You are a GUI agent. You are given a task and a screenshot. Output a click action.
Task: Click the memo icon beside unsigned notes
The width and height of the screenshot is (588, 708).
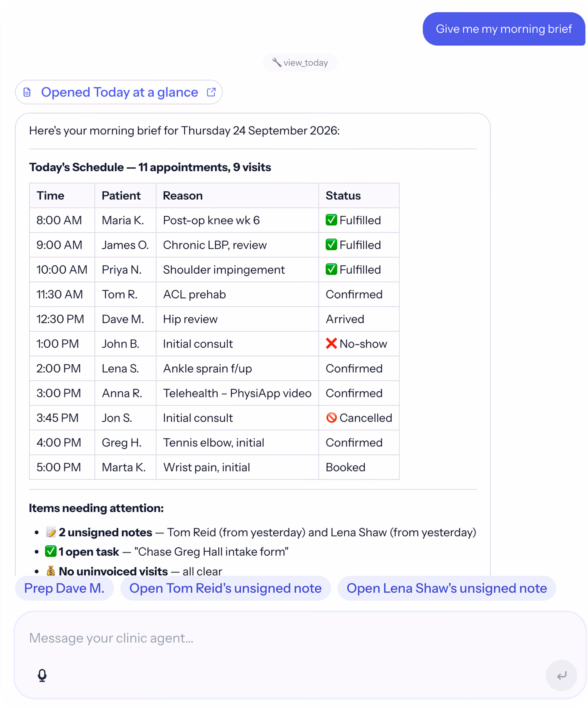51,532
